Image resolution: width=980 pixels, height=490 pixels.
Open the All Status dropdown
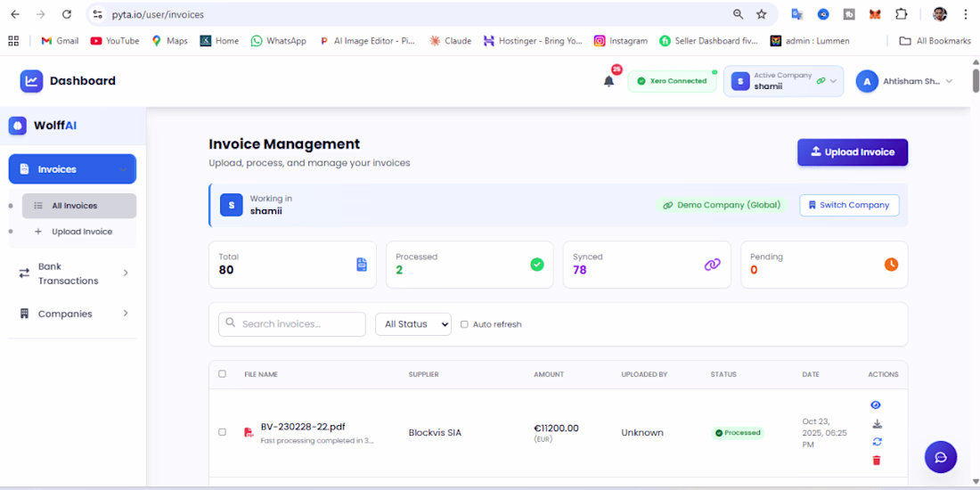413,323
